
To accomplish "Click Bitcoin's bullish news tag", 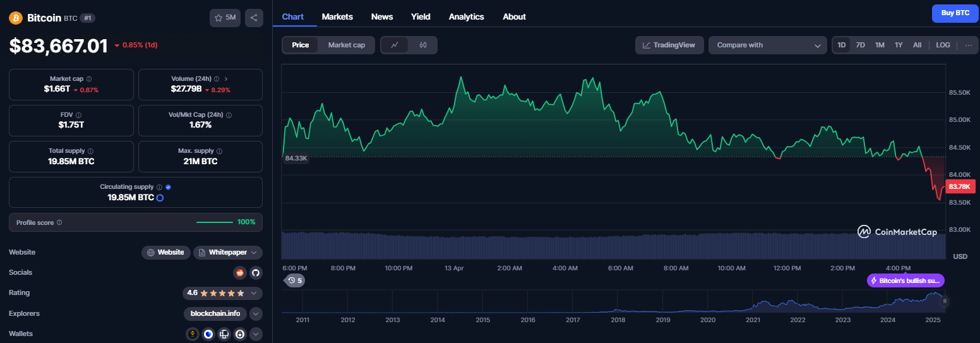I will pyautogui.click(x=906, y=280).
